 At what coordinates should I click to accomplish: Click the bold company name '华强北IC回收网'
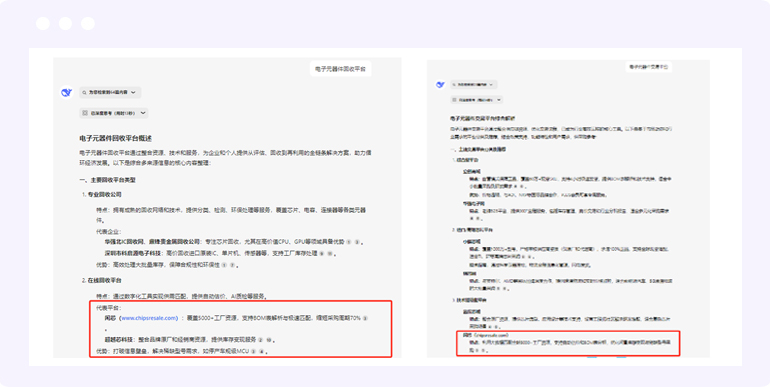tap(124, 242)
